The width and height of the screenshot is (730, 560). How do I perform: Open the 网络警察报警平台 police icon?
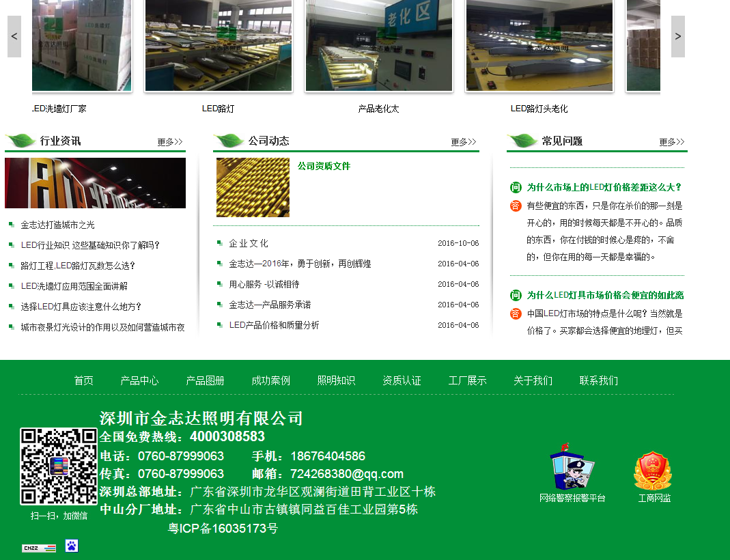click(x=572, y=466)
